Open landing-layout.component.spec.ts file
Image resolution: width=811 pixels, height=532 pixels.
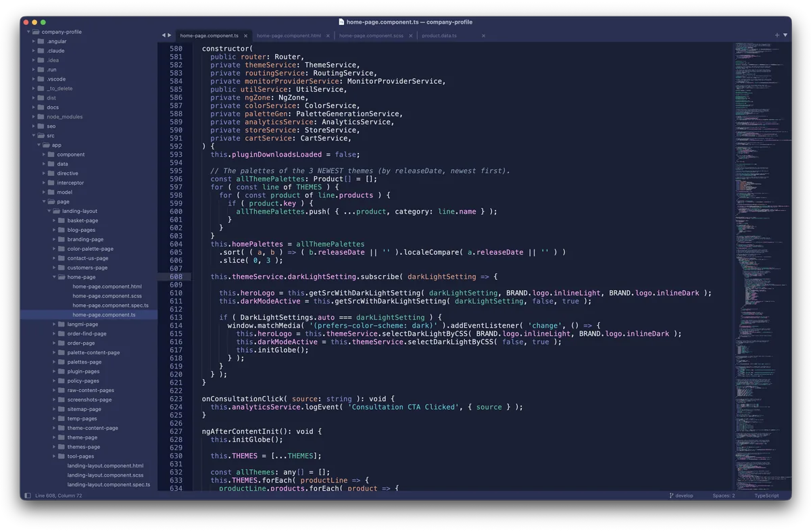click(x=109, y=485)
